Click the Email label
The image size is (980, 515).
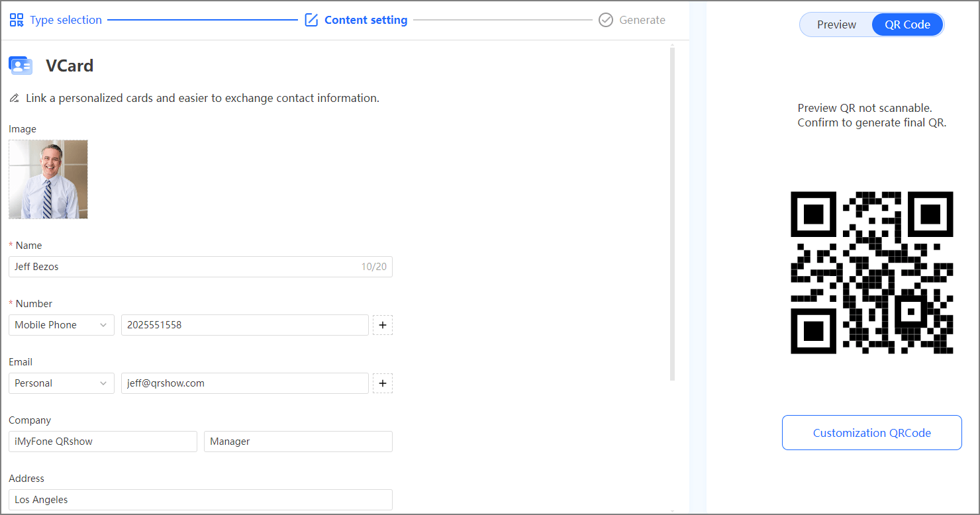(x=21, y=362)
